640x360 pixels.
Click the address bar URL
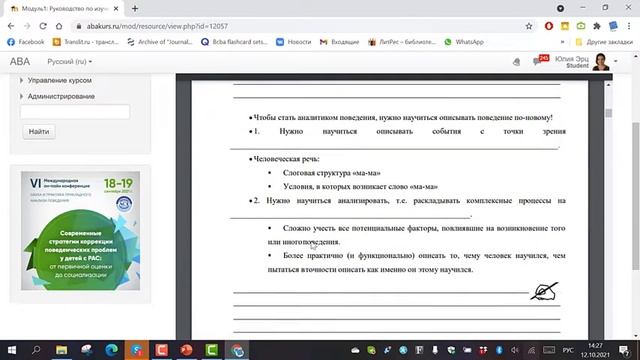(157, 26)
